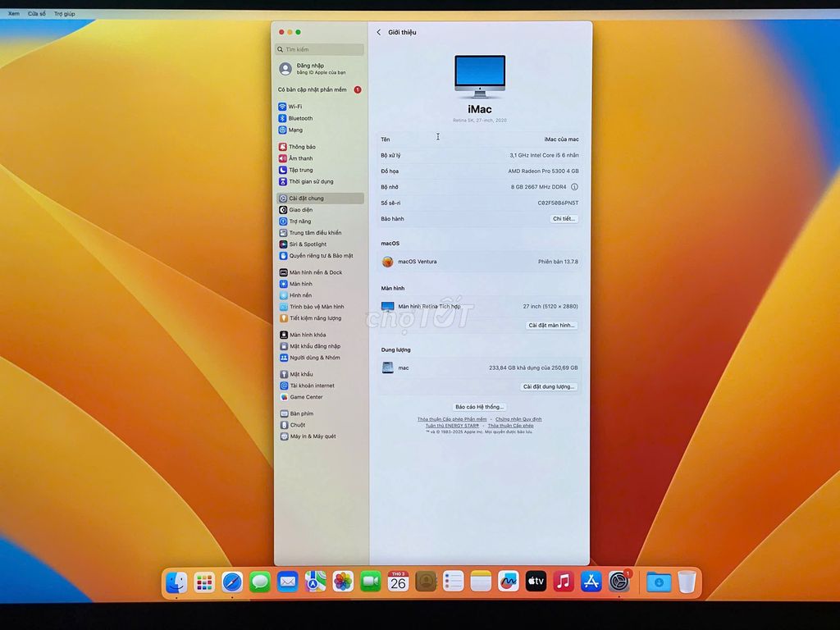Click macOS Ventura version row

(x=479, y=262)
